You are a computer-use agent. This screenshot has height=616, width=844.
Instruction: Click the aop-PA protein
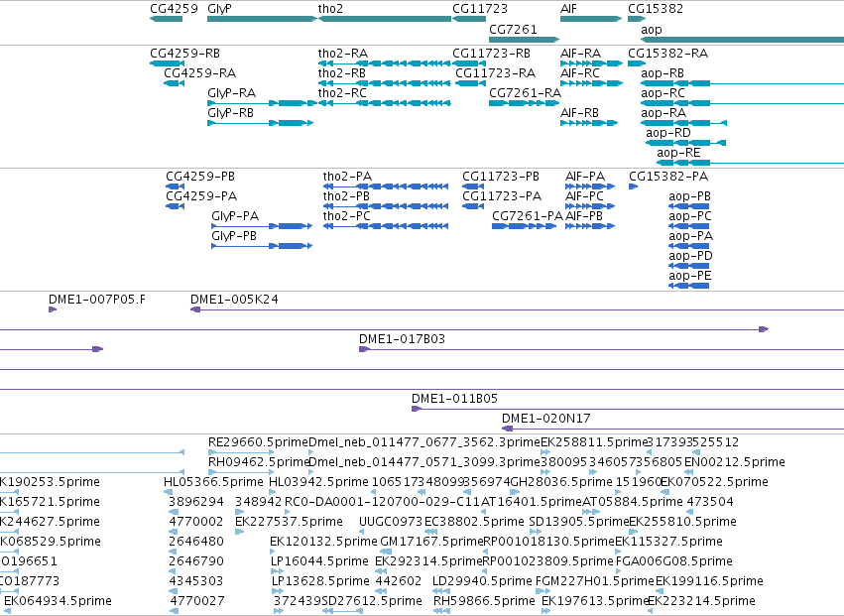tap(691, 236)
